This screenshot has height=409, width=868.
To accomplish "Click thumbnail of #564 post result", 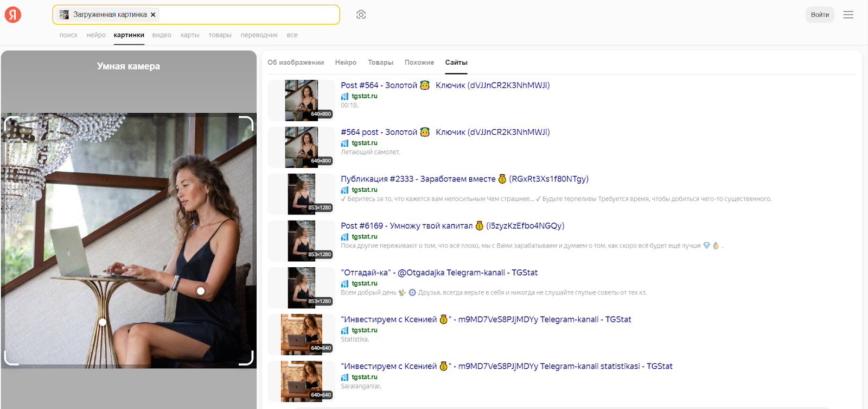I will 301,147.
